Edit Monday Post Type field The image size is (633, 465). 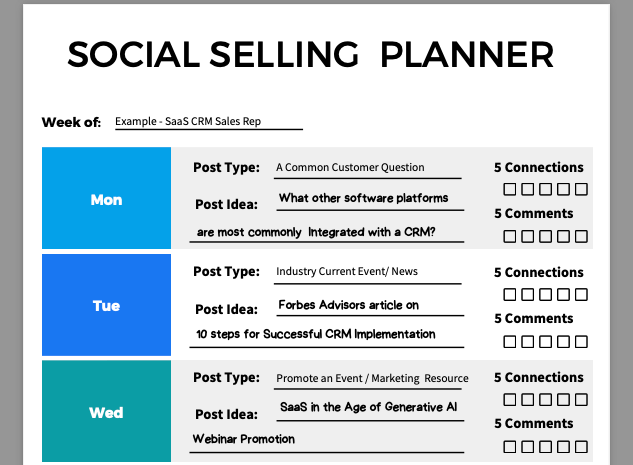(x=367, y=168)
